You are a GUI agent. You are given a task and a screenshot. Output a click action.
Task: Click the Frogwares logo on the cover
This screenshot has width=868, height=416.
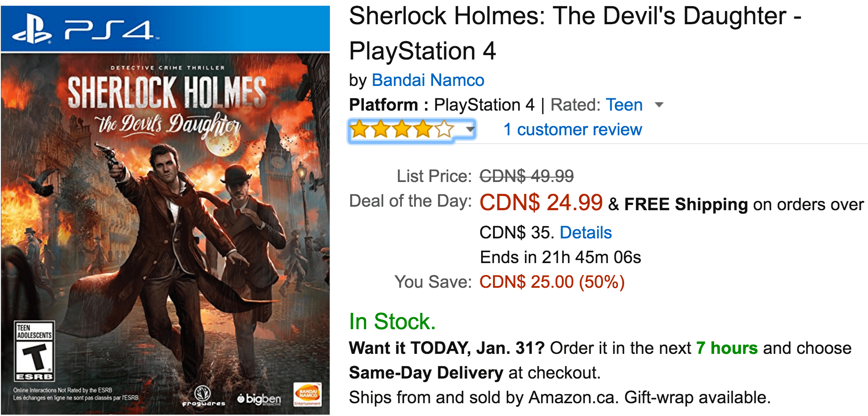pyautogui.click(x=203, y=396)
